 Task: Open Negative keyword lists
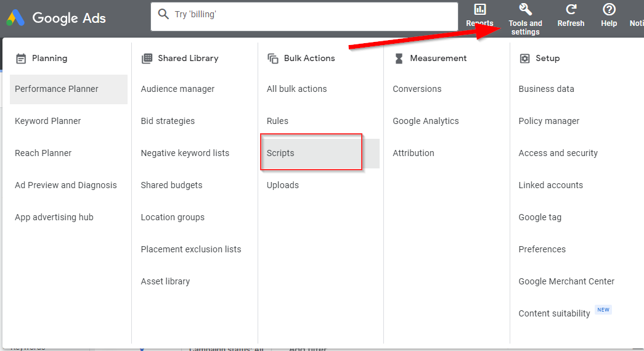(x=185, y=153)
